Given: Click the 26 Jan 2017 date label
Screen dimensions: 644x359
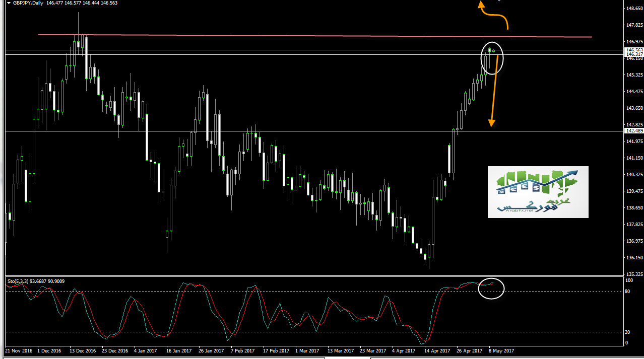Looking at the screenshot, I should [x=211, y=350].
